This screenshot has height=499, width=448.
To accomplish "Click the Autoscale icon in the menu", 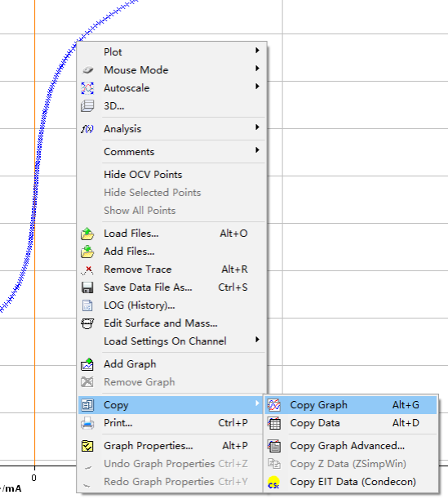I will point(87,88).
